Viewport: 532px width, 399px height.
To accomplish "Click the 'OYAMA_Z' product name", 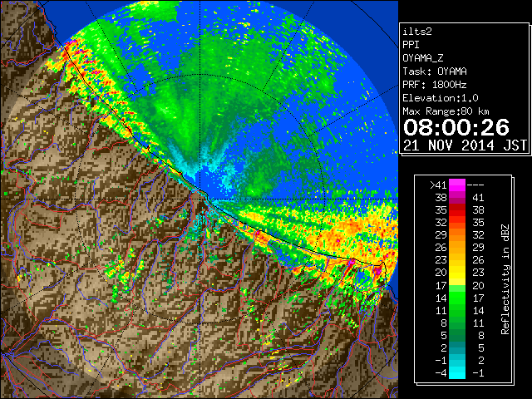I will [x=423, y=58].
